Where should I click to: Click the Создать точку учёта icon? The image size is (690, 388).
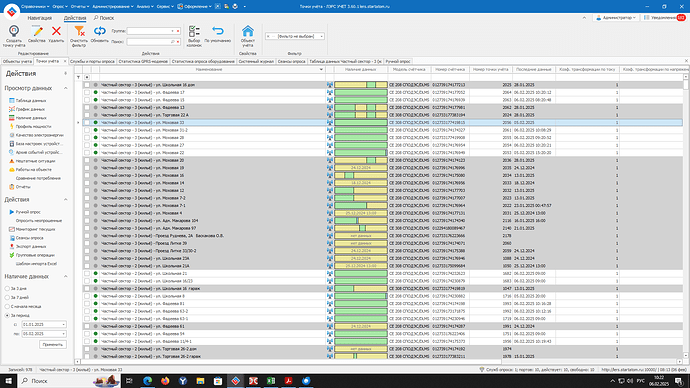pos(14,31)
